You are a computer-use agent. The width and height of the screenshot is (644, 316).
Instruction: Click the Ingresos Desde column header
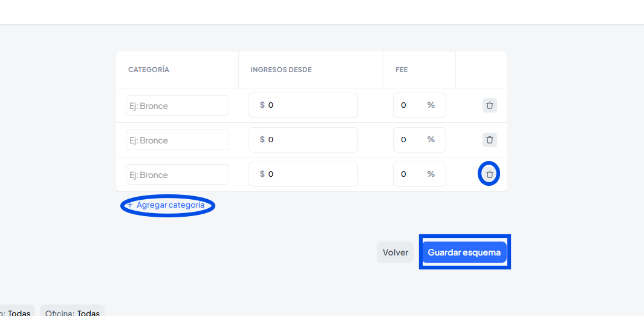[x=281, y=70]
